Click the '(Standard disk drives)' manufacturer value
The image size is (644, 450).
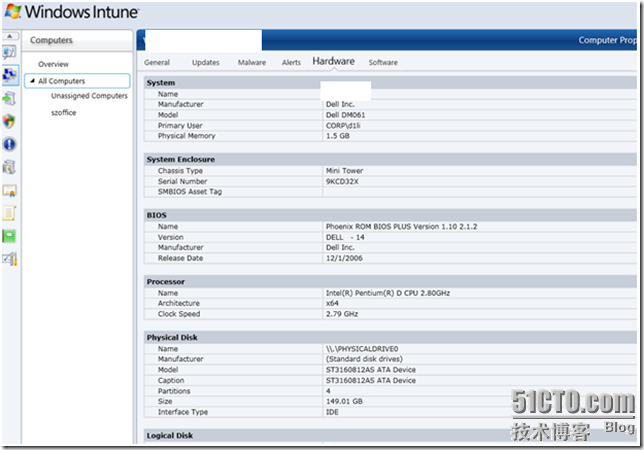tap(364, 359)
